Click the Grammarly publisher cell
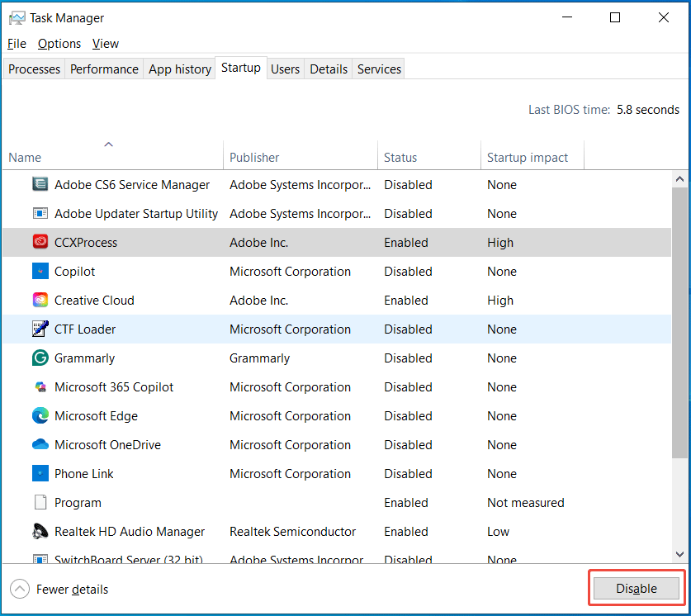Screen dimensions: 691x616 (x=259, y=358)
